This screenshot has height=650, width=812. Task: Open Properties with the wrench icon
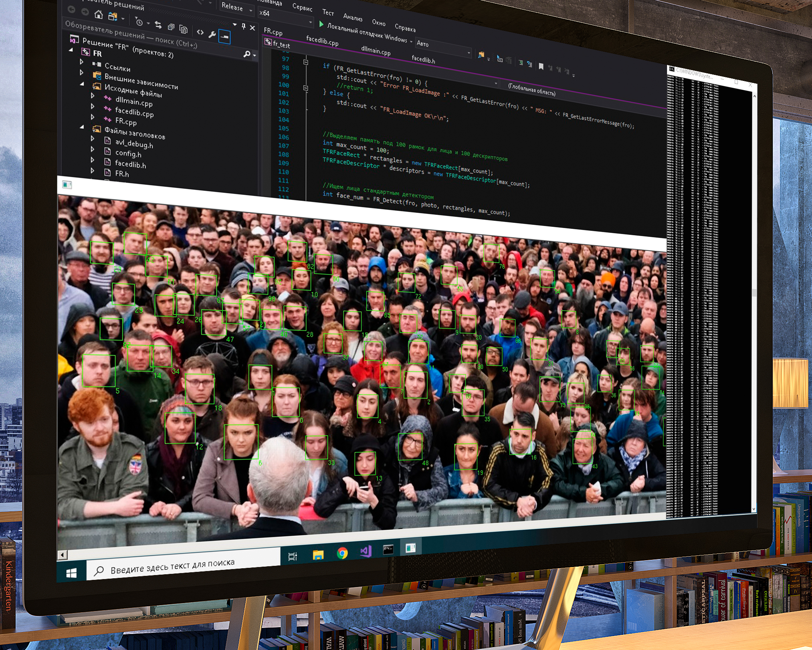pyautogui.click(x=212, y=34)
